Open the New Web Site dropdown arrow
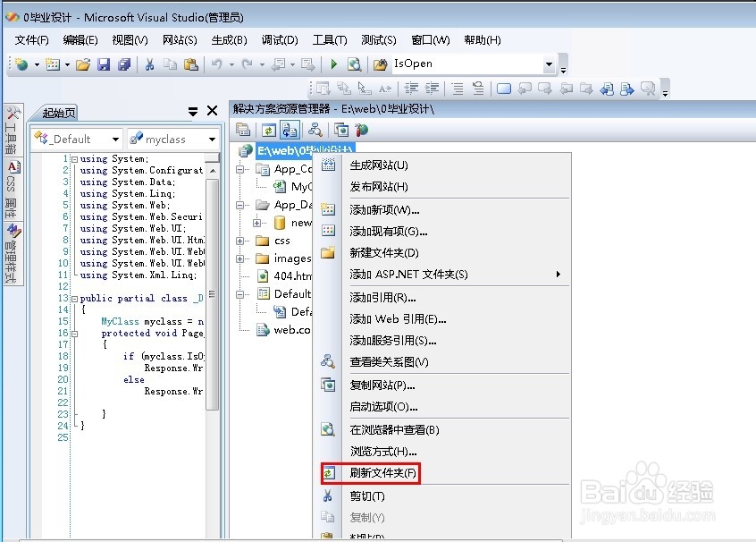The width and height of the screenshot is (756, 542). [37, 64]
